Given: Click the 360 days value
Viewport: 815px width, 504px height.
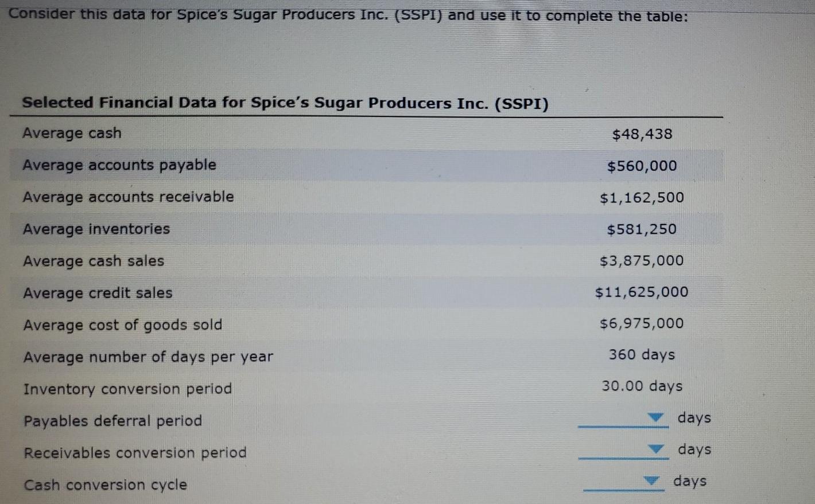Looking at the screenshot, I should [x=641, y=355].
